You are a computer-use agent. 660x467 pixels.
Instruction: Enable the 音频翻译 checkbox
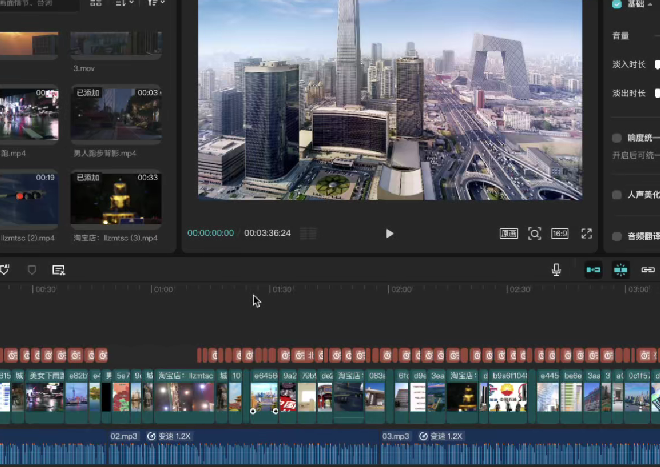point(617,236)
